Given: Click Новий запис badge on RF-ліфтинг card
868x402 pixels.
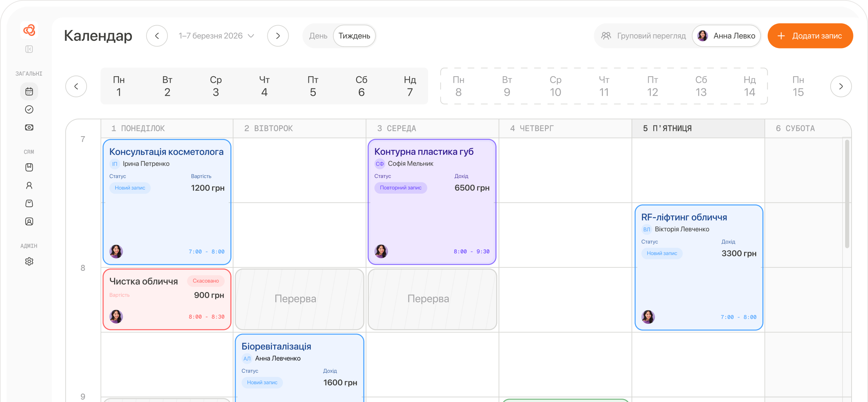Looking at the screenshot, I should pyautogui.click(x=662, y=253).
